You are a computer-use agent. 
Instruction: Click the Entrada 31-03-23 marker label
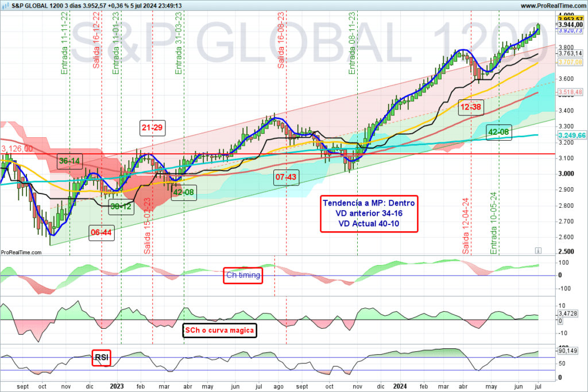179,43
